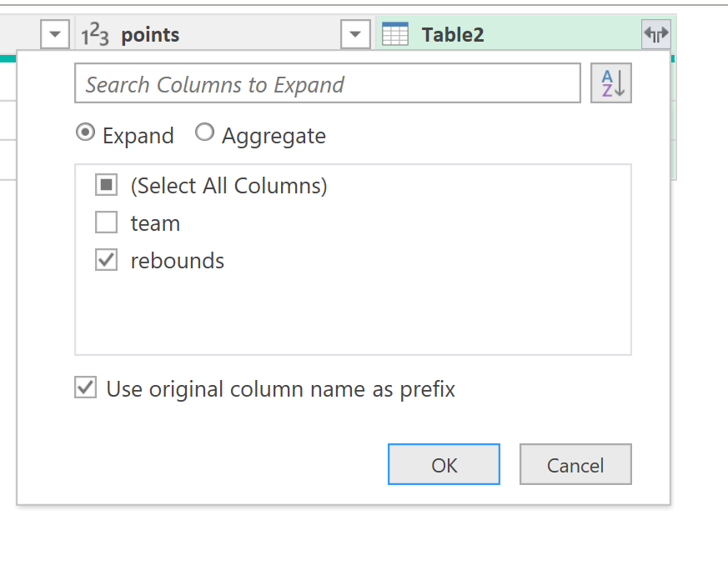
Task: Enable the team column checkbox
Action: click(106, 222)
